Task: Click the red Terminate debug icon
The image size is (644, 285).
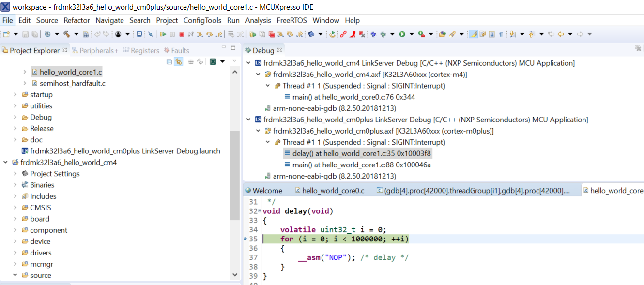Action: click(182, 34)
